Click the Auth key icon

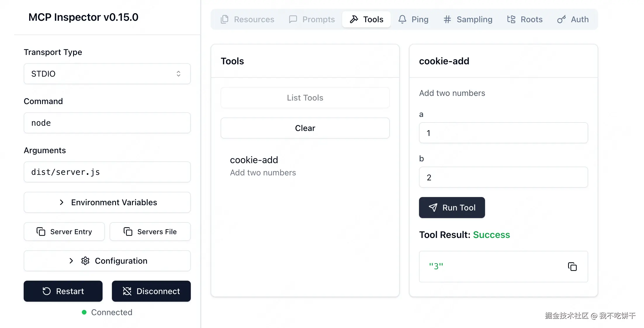pos(561,19)
